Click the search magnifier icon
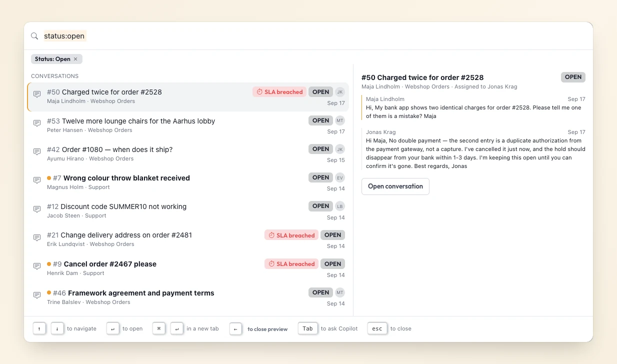617x364 pixels. click(x=34, y=36)
